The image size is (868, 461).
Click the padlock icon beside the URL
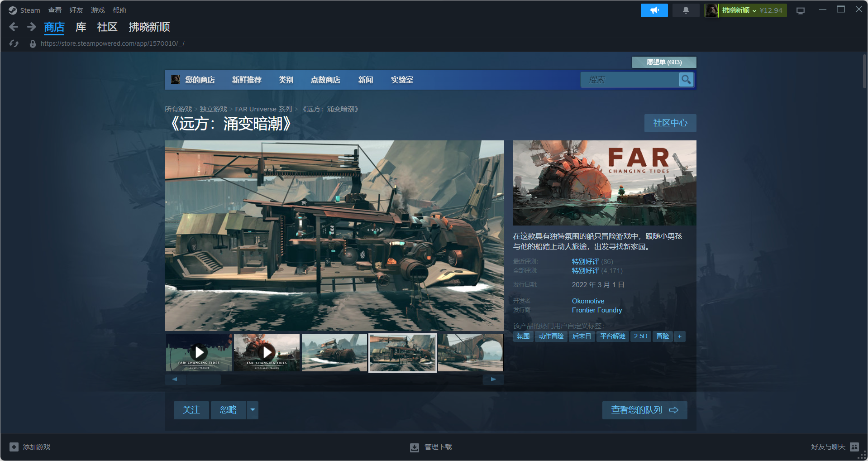click(x=33, y=44)
